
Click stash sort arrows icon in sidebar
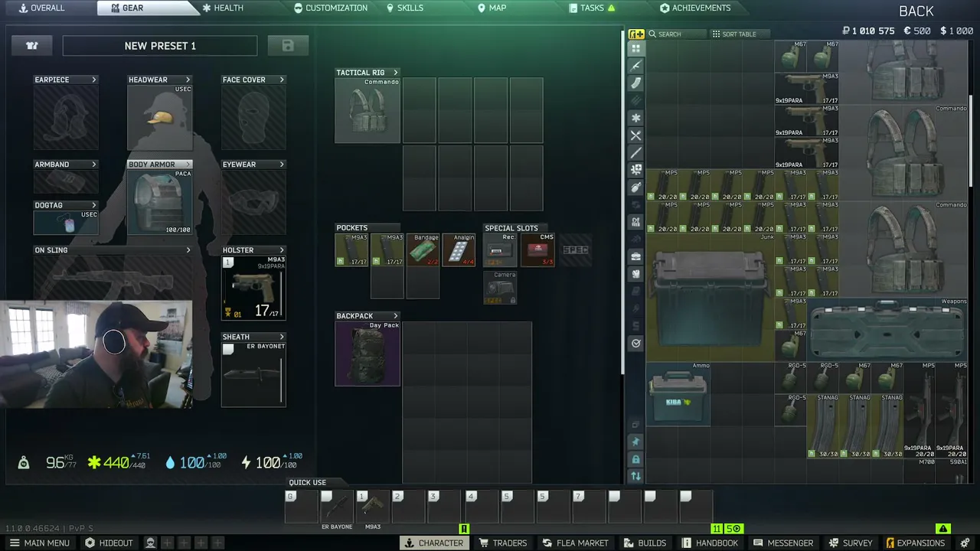(635, 476)
